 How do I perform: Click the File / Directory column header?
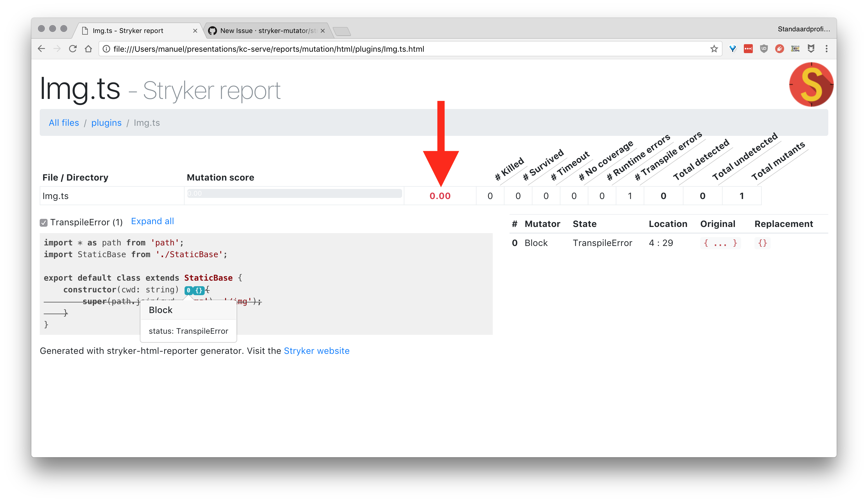coord(75,178)
